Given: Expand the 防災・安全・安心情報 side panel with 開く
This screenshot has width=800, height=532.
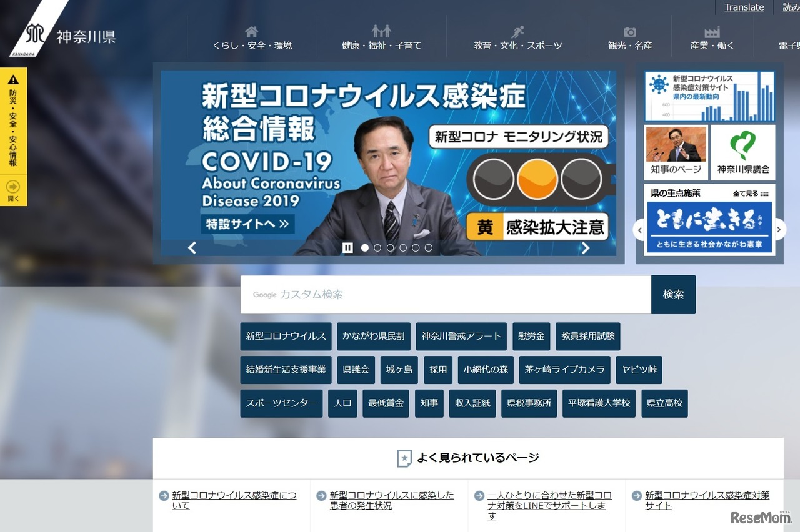Looking at the screenshot, I should pos(13,190).
